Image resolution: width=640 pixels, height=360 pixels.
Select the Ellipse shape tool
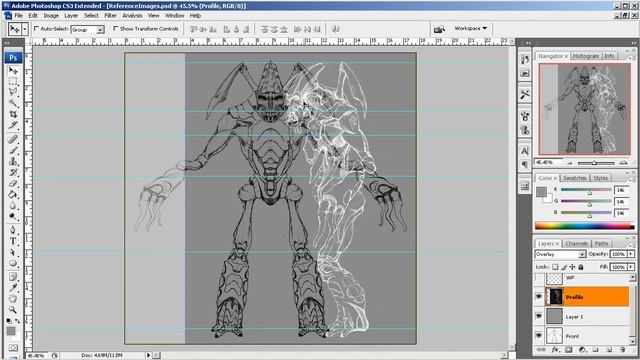[x=13, y=263]
